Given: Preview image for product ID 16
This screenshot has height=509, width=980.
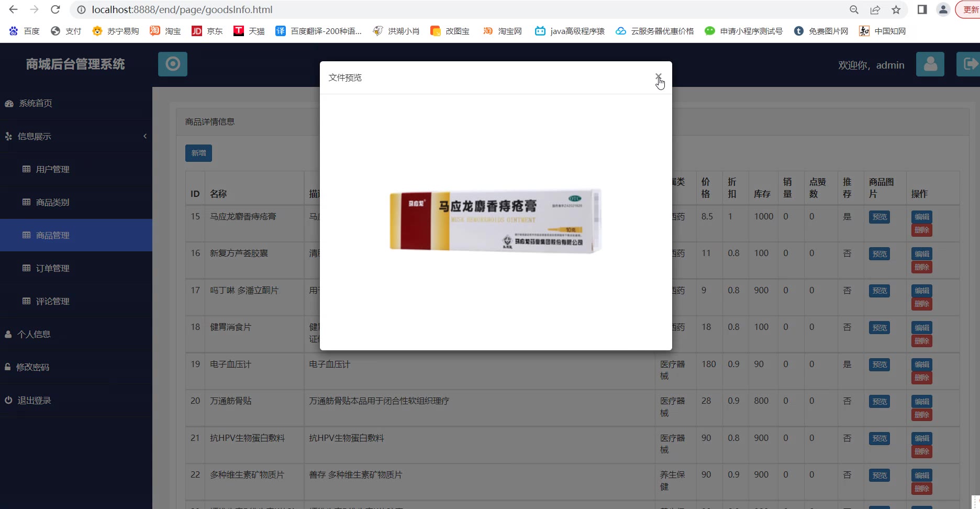Looking at the screenshot, I should coord(879,254).
